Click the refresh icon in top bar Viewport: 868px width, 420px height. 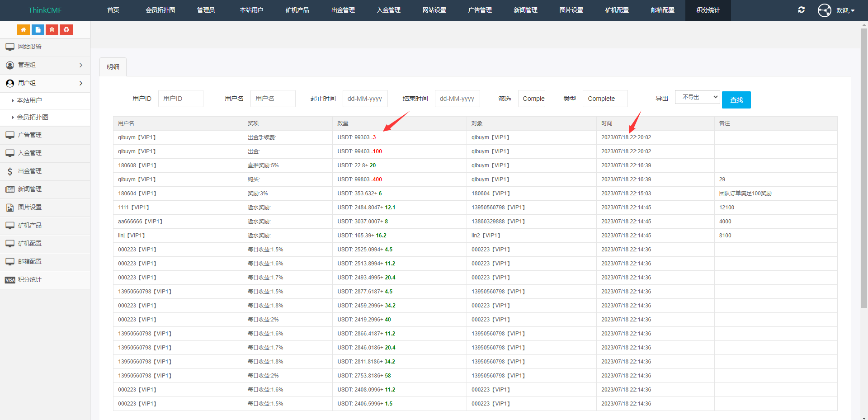801,10
